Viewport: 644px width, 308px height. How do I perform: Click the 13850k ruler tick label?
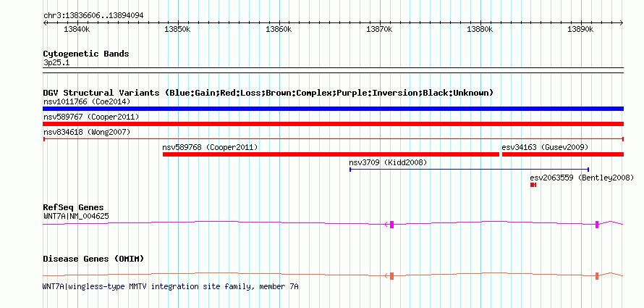[x=177, y=29]
